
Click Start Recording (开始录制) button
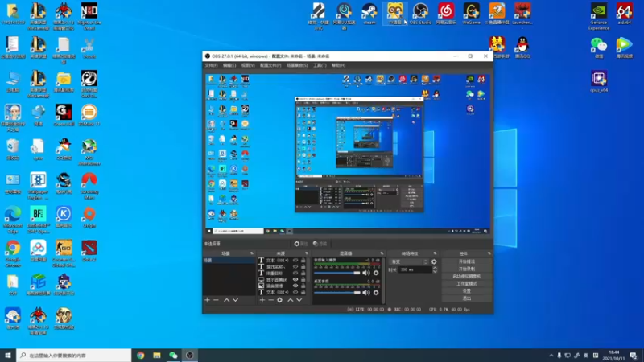[x=467, y=269]
